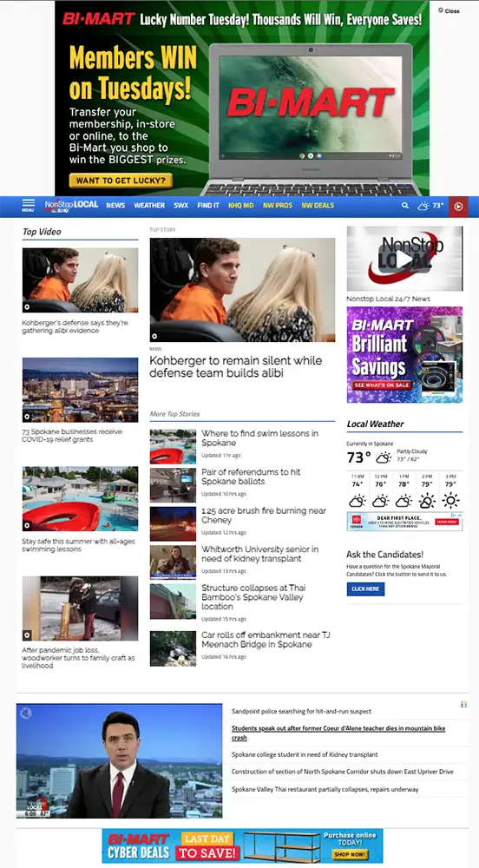Screen dimensions: 479x868
Task: Click SHOP NOW on Cyber Deals ad
Action: click(350, 855)
